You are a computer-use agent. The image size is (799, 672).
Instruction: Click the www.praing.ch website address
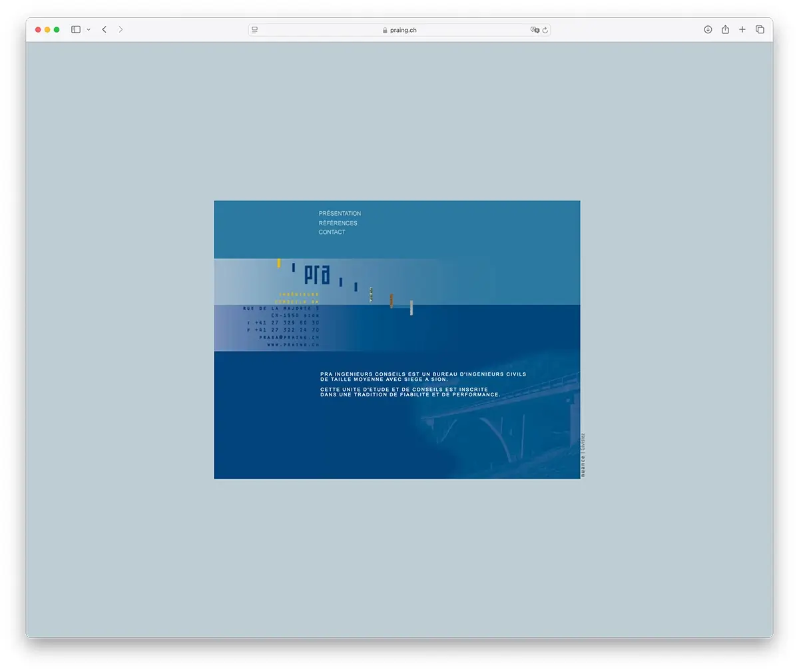coord(293,345)
